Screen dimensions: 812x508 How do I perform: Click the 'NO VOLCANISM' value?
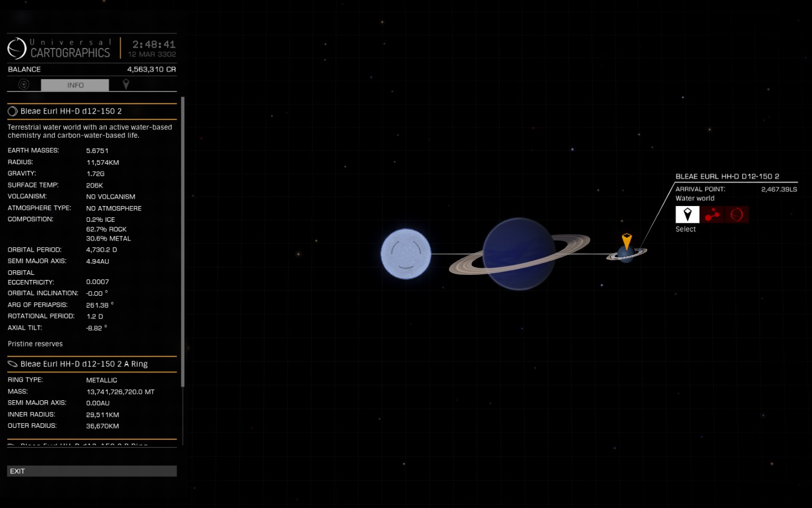[111, 197]
